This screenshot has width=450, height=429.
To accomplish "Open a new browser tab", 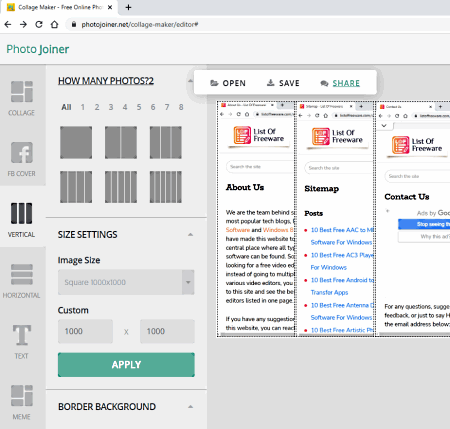I will tap(128, 7).
